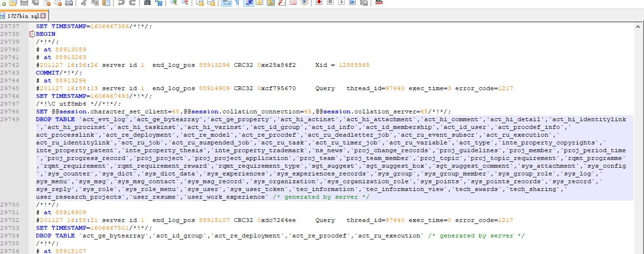Toggle file monitoring eye icon
The image size is (644, 254).
(304, 2)
